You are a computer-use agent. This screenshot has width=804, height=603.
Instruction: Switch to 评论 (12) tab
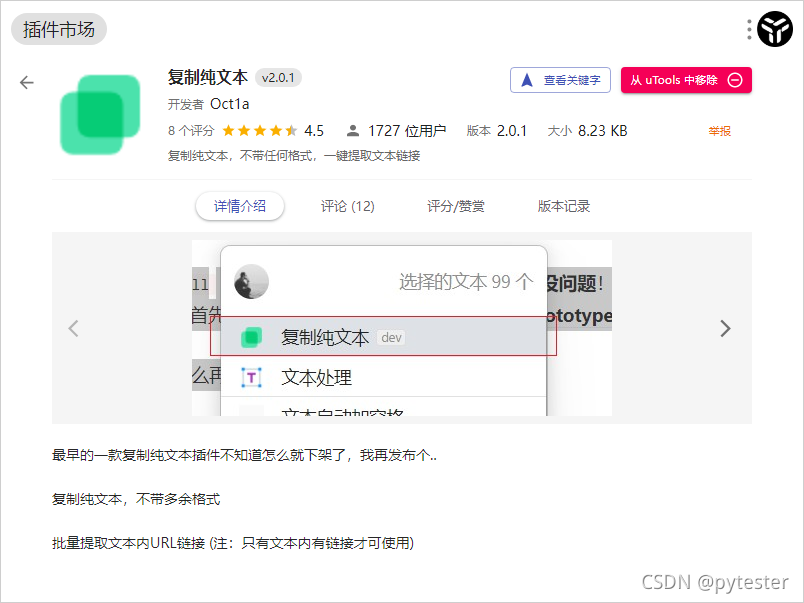click(x=348, y=206)
